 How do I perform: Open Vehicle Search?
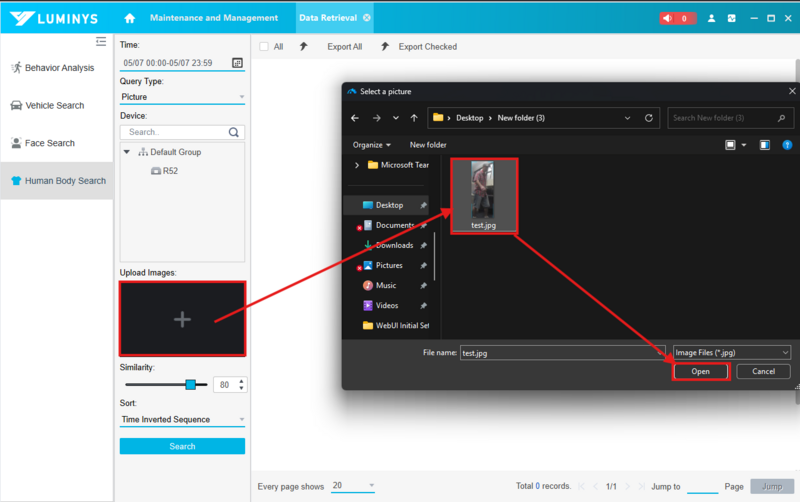tap(48, 106)
